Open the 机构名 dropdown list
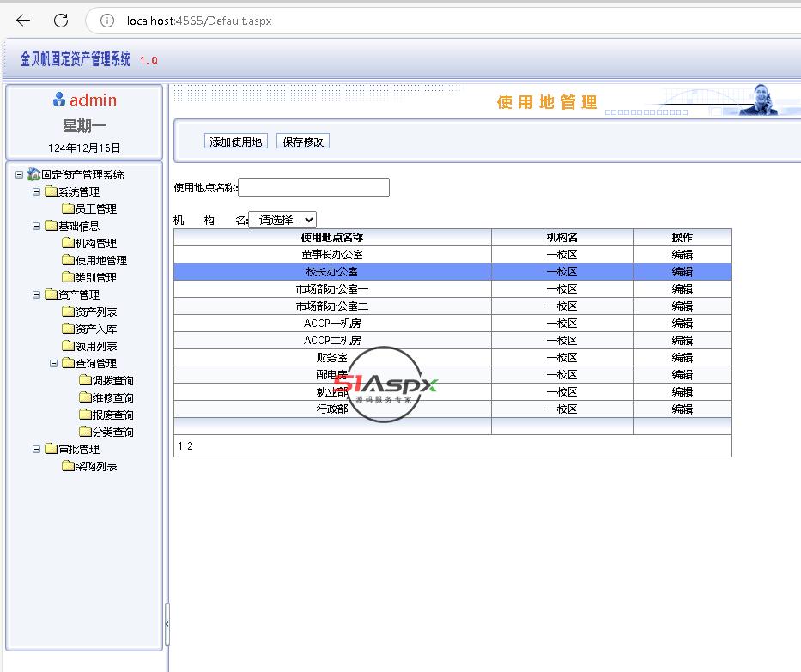The height and width of the screenshot is (672, 801). point(282,220)
